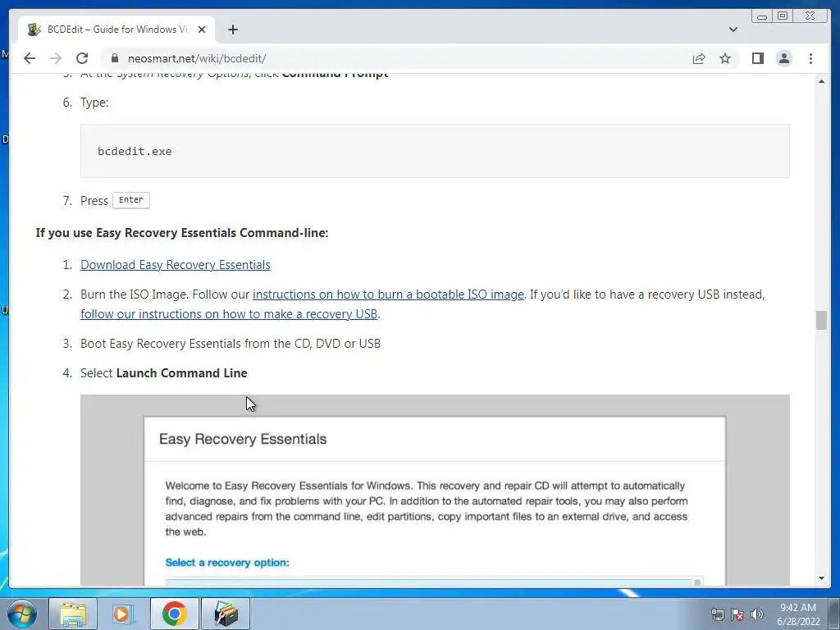This screenshot has width=840, height=630.
Task: Follow the recovery USB instructions link
Action: (229, 314)
